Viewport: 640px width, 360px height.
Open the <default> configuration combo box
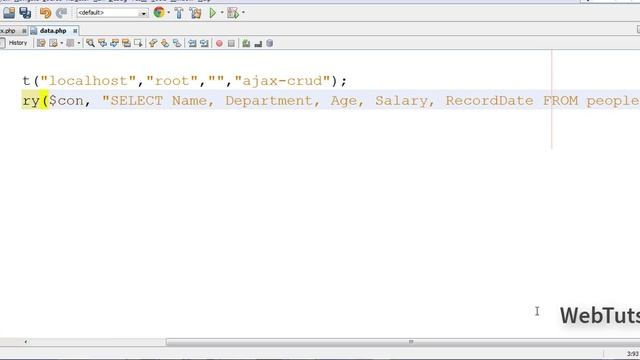[112, 13]
